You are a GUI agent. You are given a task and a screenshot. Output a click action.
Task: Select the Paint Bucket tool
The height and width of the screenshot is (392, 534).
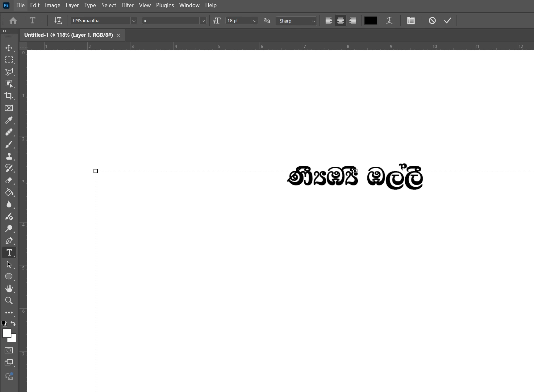pyautogui.click(x=9, y=192)
